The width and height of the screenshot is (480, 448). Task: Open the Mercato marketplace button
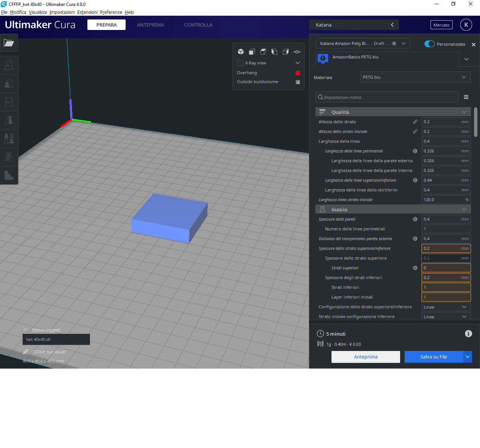[x=441, y=25]
